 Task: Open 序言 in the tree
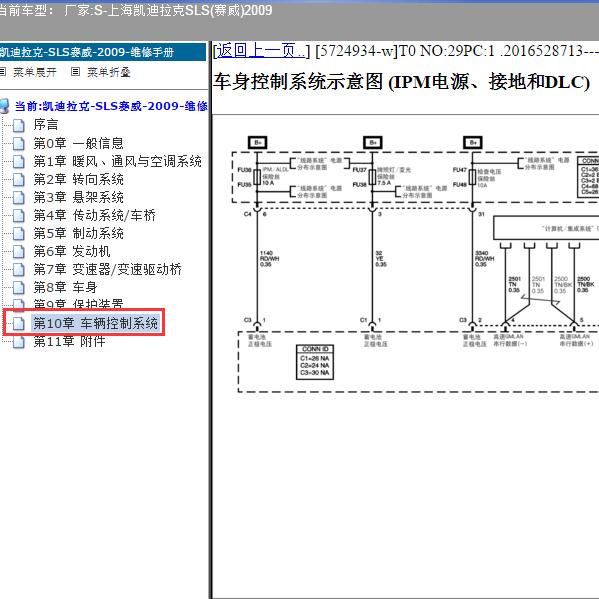[x=46, y=125]
